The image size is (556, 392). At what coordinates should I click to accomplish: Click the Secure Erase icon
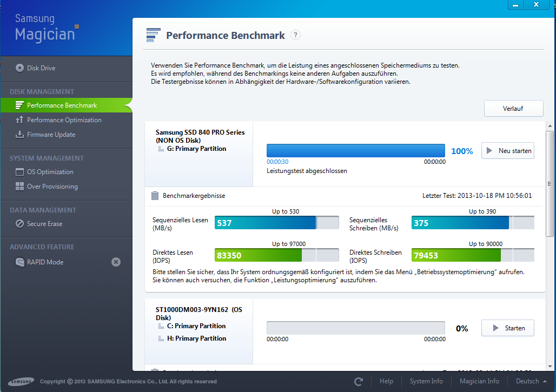click(19, 224)
